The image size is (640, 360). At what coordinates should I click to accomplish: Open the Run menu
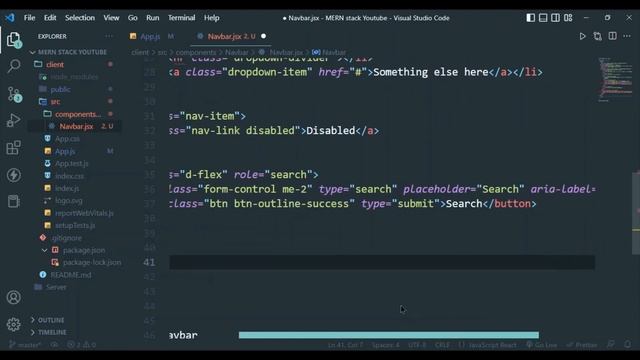pos(153,18)
